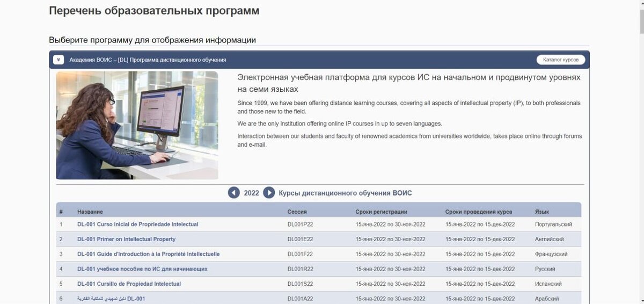
Task: Open DL-001 Curso inicial de Propriedade Intelectual
Action: (138, 225)
